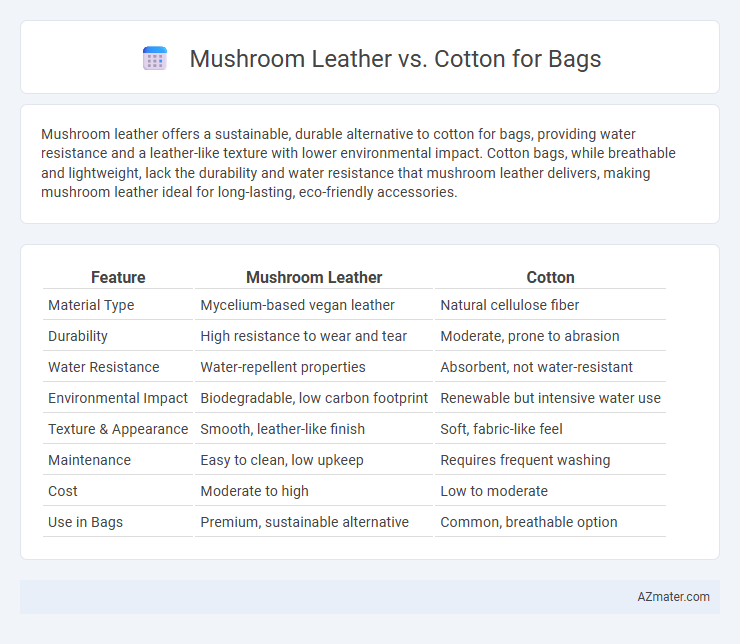Image resolution: width=740 pixels, height=644 pixels.
Task: Open the AZmater.com link in the footer
Action: (673, 597)
